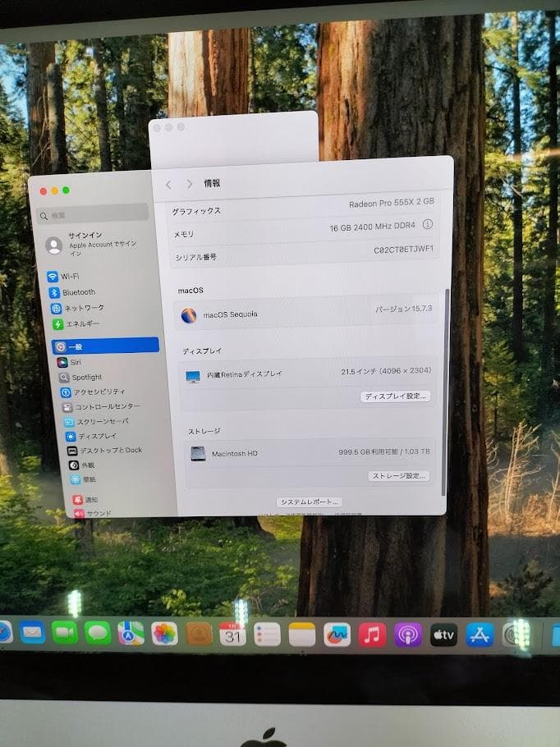Select コントロールセンター in the sidebar
Image resolution: width=560 pixels, height=747 pixels.
coord(101,407)
